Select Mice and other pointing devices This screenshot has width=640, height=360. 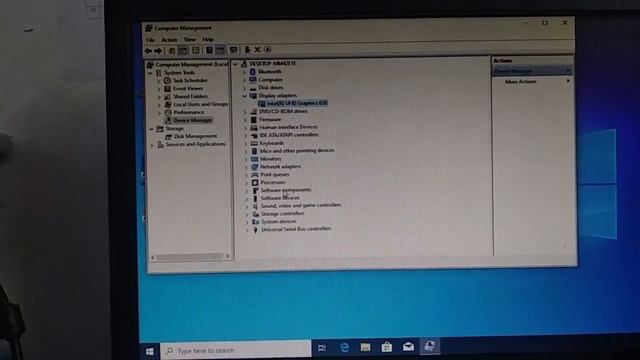tap(297, 151)
